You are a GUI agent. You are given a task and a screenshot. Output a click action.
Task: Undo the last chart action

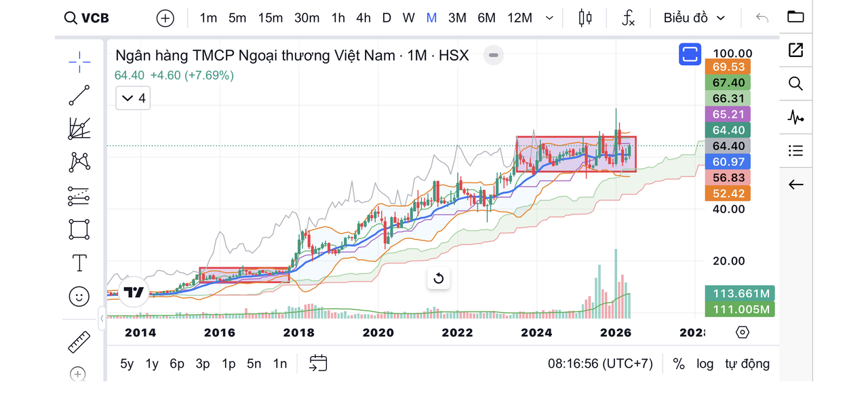point(762,18)
